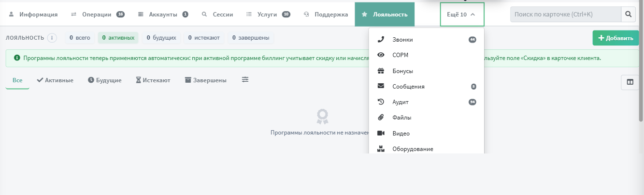Open Бонусы from the dropdown menu
This screenshot has height=195, width=644.
426,71
